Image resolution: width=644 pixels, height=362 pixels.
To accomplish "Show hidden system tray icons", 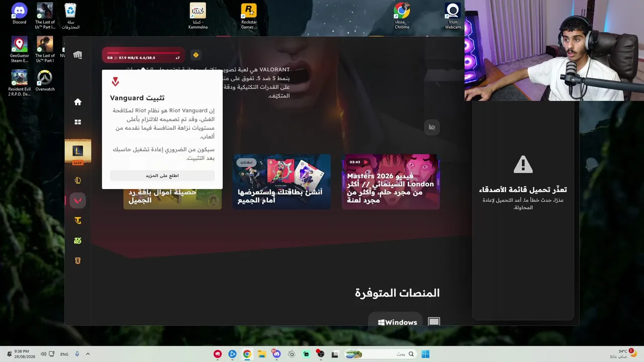I will coord(88,354).
